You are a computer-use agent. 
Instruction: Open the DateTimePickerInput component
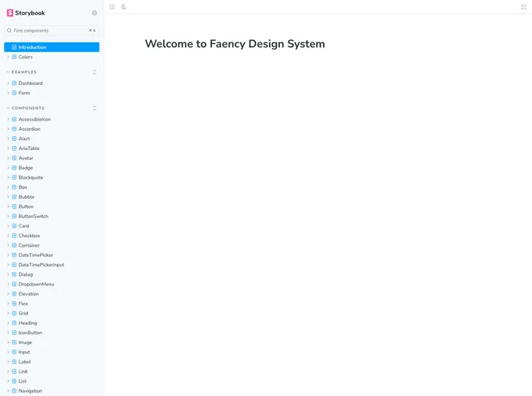tap(52, 265)
